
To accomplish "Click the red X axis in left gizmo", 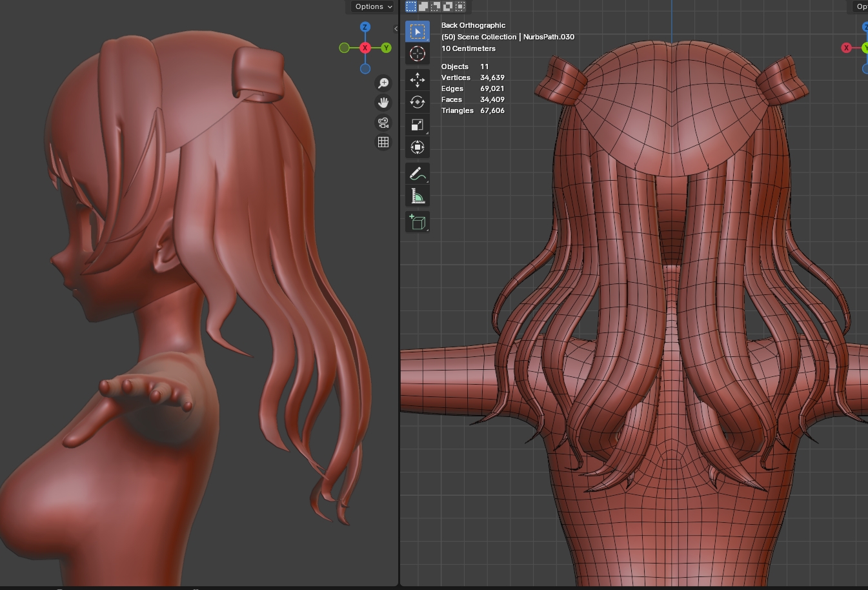I will coord(365,48).
